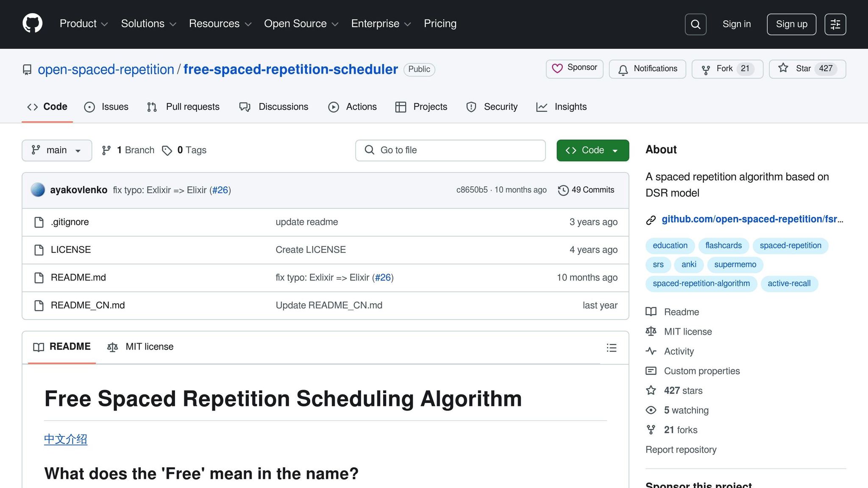Open the README.md file

point(78,277)
